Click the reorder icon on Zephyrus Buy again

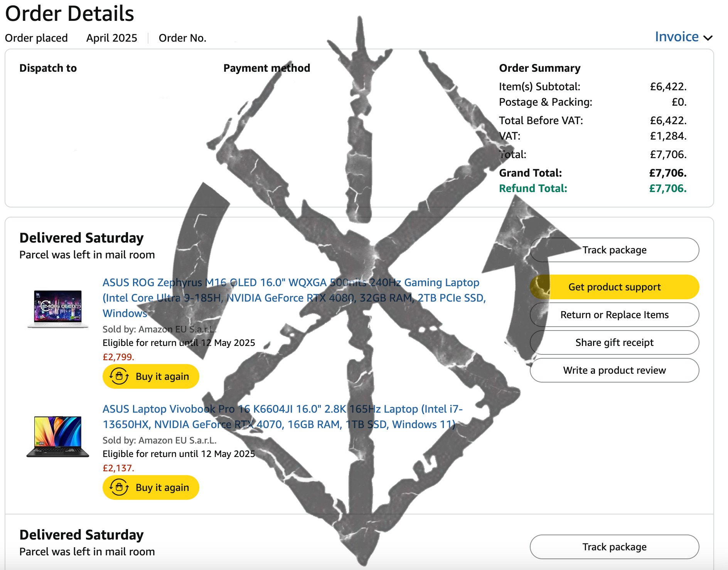(119, 376)
